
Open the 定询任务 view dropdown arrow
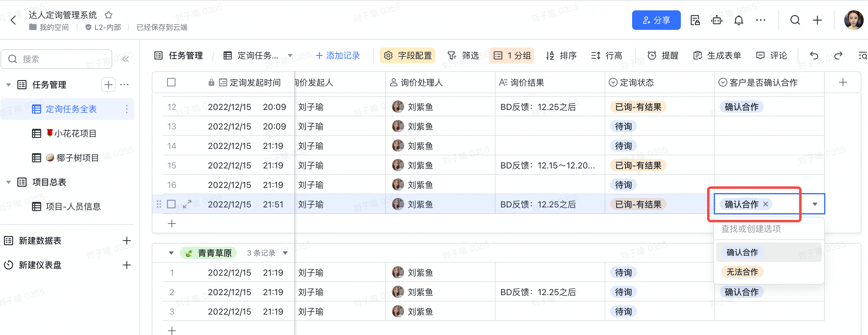pyautogui.click(x=290, y=55)
